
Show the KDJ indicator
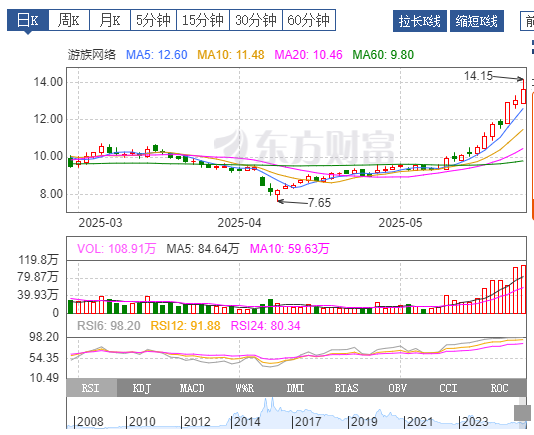(142, 388)
